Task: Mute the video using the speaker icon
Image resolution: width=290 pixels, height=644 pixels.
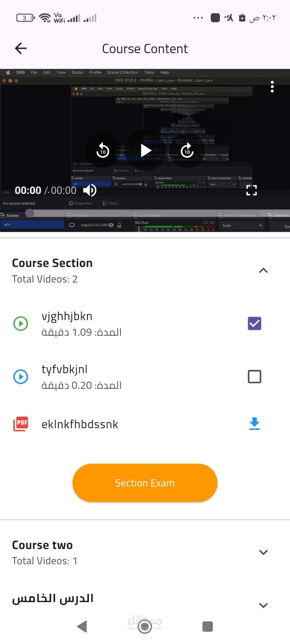Action: [x=89, y=190]
